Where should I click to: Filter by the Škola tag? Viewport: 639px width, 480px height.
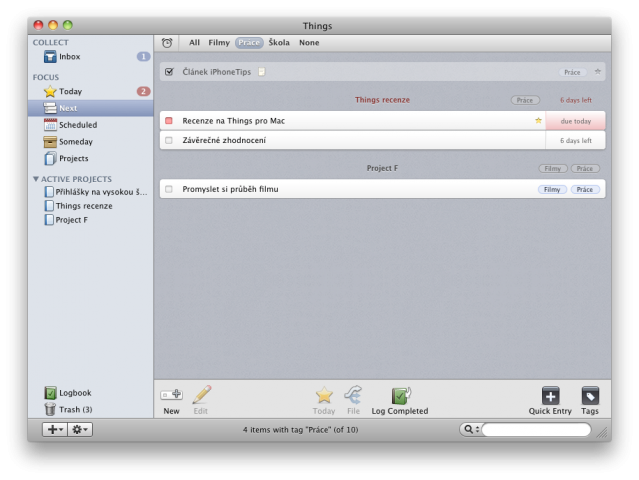click(x=279, y=42)
